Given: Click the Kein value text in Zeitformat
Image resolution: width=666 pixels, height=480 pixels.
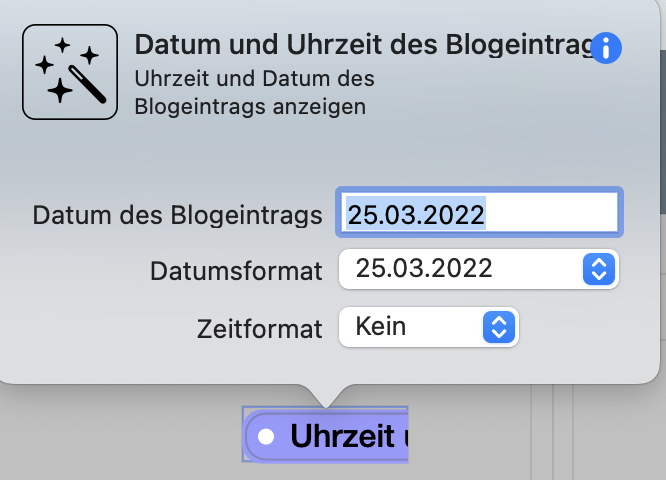Looking at the screenshot, I should coord(381,326).
